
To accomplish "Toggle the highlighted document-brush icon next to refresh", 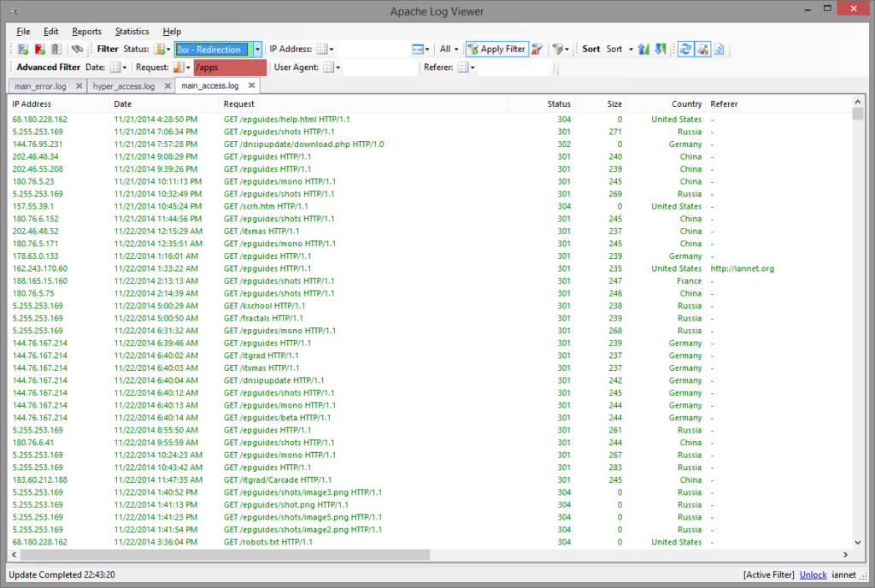I will [x=702, y=49].
